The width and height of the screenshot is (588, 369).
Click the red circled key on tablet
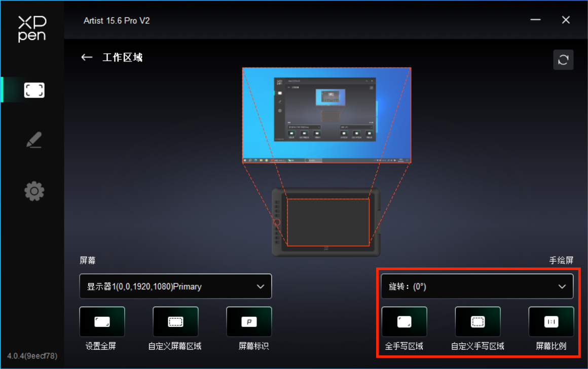pos(277,222)
